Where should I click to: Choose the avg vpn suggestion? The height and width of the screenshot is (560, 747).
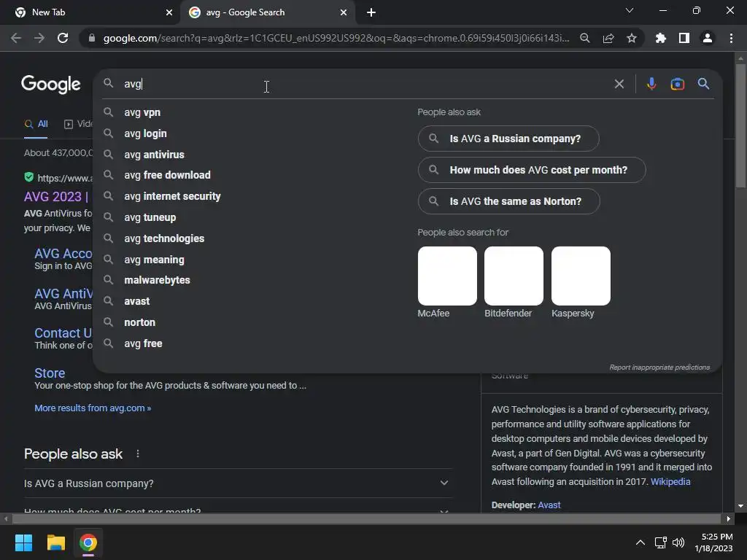point(142,112)
